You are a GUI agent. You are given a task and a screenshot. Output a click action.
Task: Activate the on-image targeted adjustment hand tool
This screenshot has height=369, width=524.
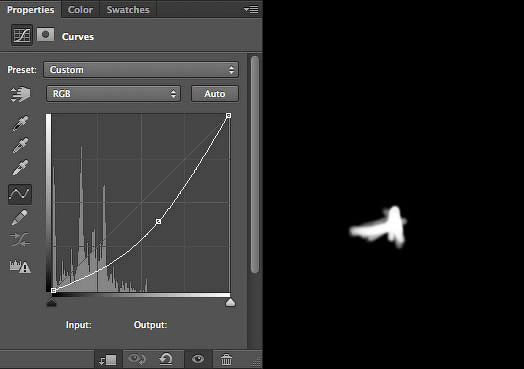click(20, 95)
